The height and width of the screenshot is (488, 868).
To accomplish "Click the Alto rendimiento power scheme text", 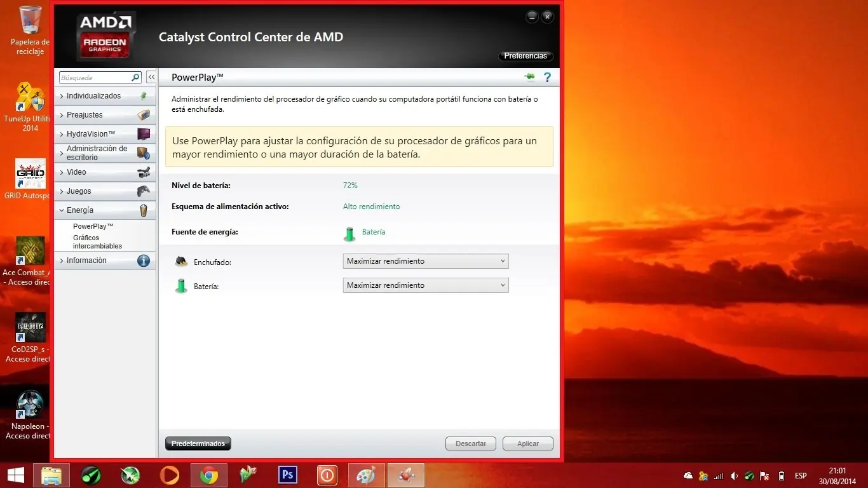I will pos(372,207).
